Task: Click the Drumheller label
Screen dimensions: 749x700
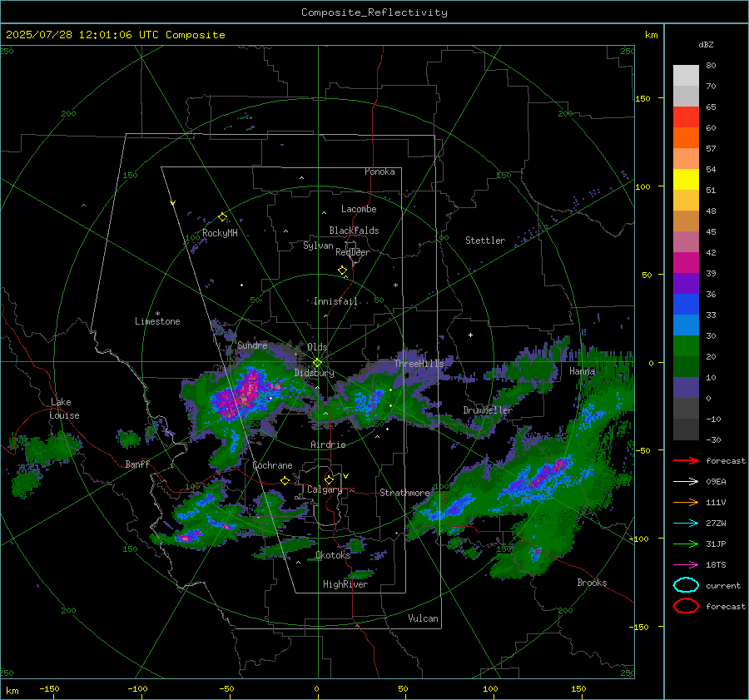Action: 488,410
